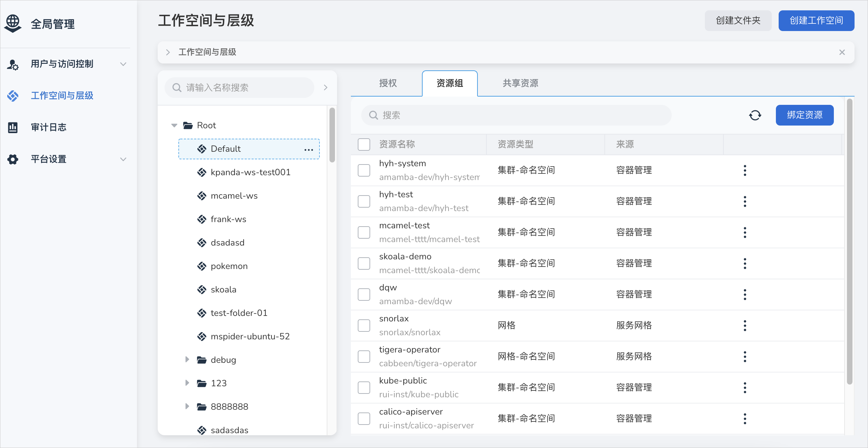This screenshot has width=868, height=448.
Task: Click the workspace hierarchy sidebar icon
Action: (x=13, y=96)
